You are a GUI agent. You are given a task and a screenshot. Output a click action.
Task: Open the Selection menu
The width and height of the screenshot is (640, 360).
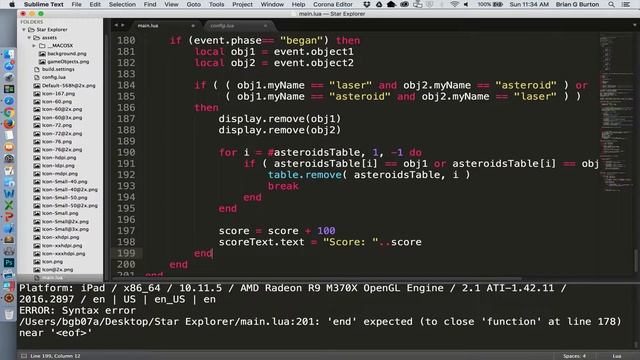click(x=122, y=4)
